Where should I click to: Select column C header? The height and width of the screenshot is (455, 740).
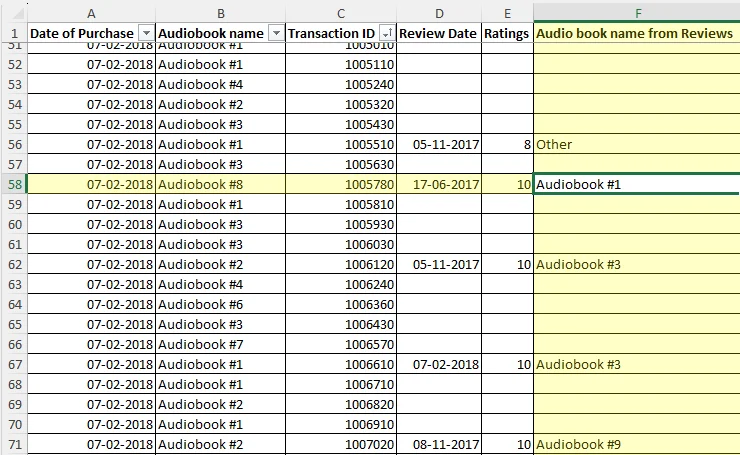coord(341,14)
